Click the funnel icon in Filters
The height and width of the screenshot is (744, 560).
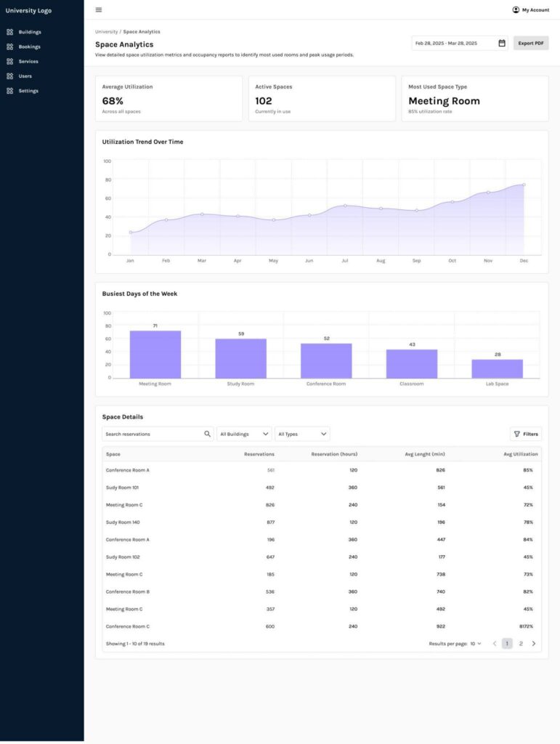tap(517, 434)
